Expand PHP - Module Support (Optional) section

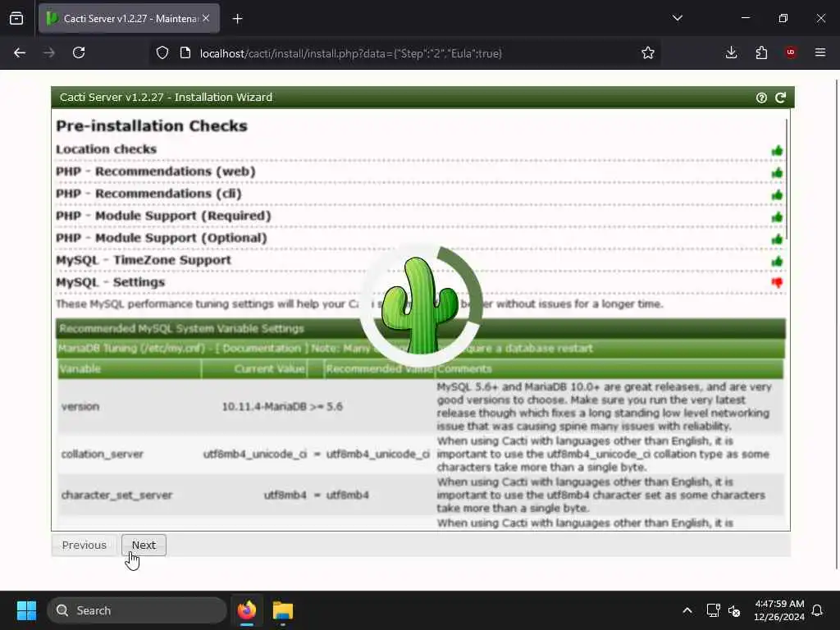[x=162, y=238]
